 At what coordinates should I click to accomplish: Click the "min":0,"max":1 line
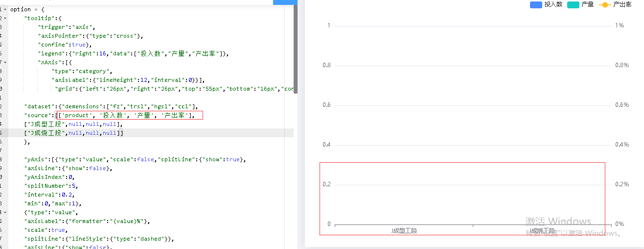point(53,204)
